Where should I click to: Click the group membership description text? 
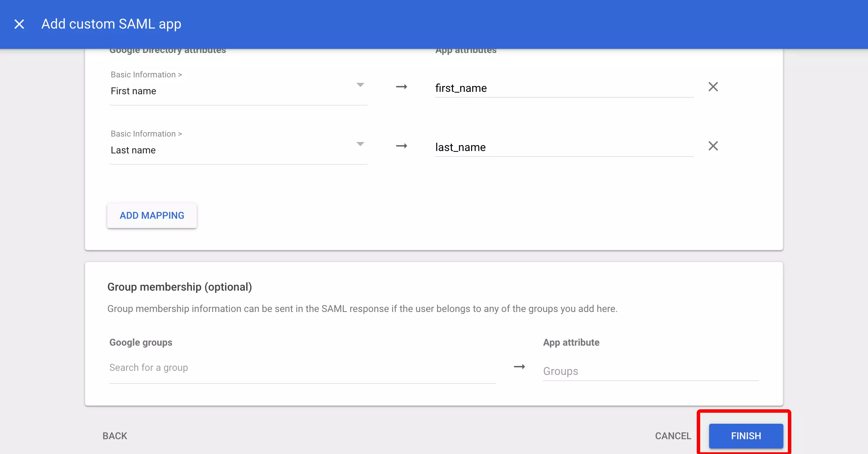pos(362,309)
